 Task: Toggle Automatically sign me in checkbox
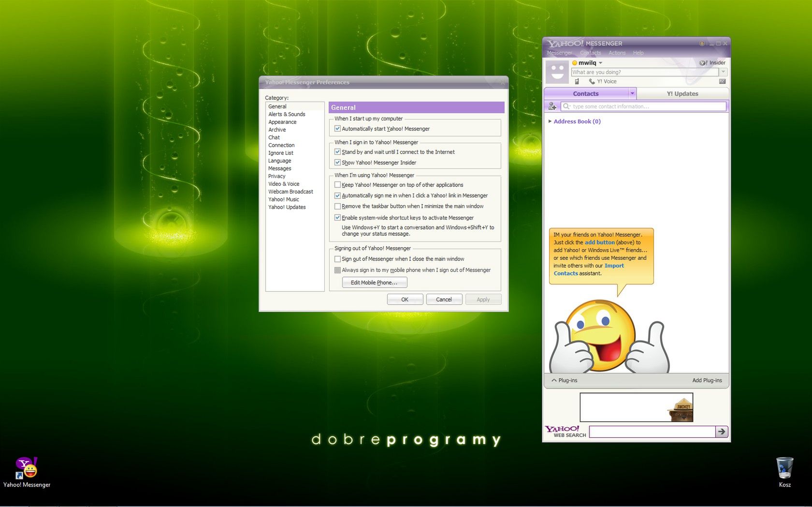[x=337, y=195]
